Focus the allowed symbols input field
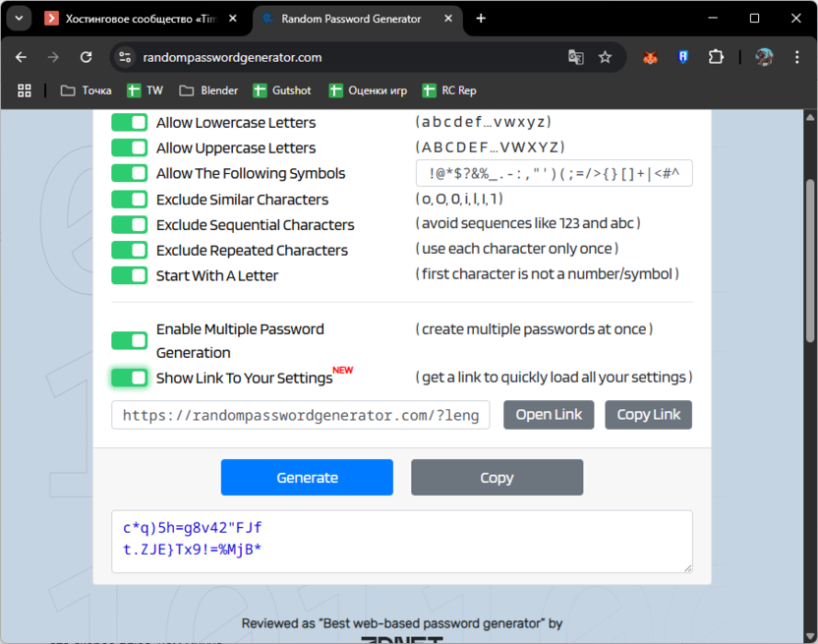 [555, 173]
